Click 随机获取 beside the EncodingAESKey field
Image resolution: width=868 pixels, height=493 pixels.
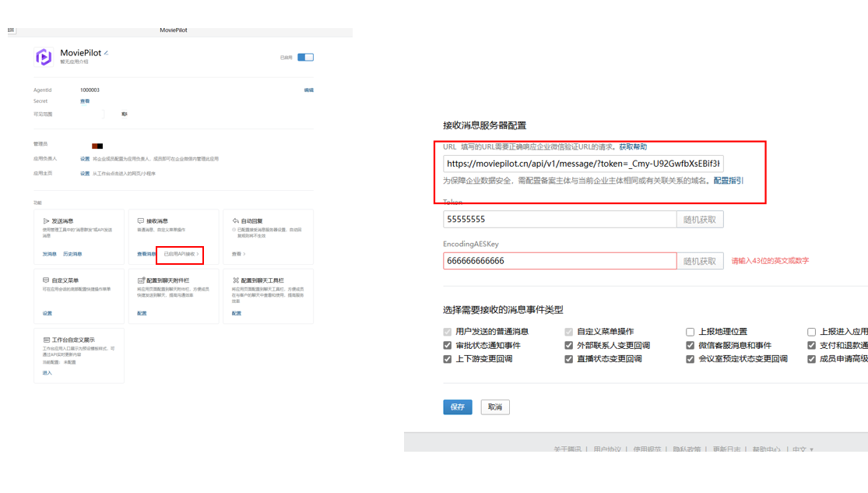click(700, 261)
